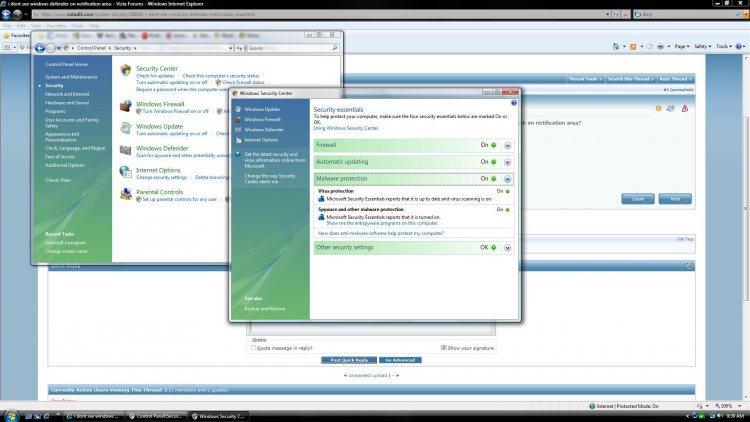
Task: Collapse the Malware protection section chevron
Action: tap(507, 179)
